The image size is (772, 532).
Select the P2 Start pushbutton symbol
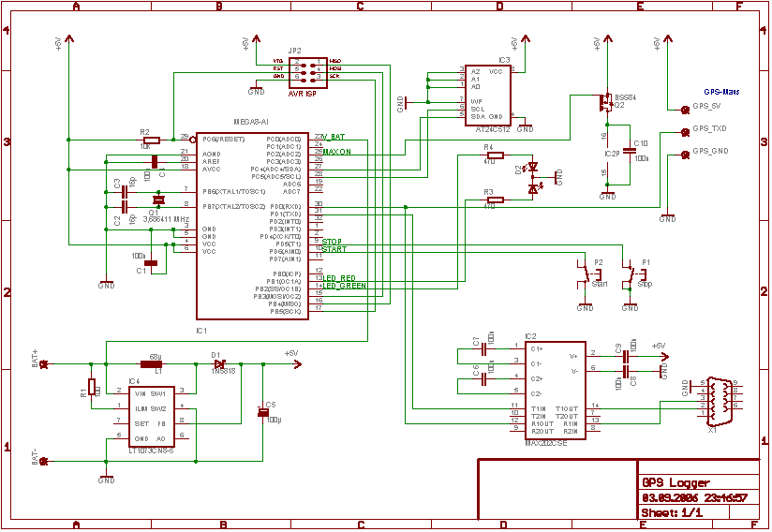coord(589,274)
